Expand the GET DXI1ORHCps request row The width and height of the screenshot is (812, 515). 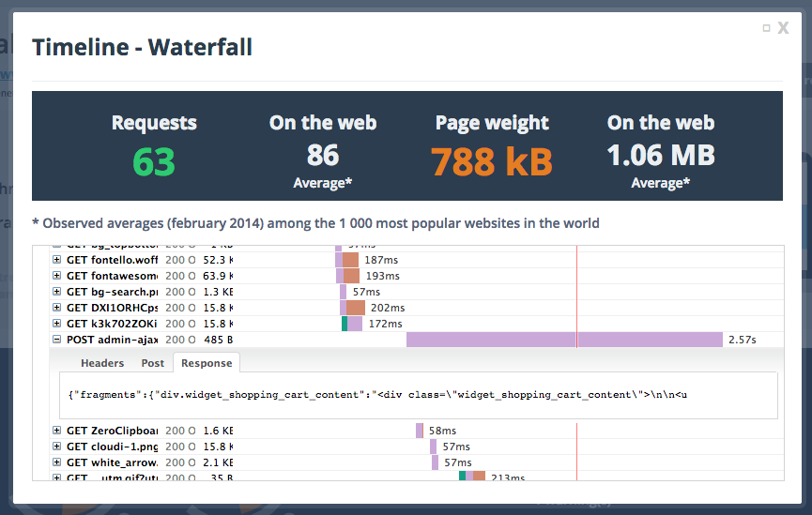[57, 308]
